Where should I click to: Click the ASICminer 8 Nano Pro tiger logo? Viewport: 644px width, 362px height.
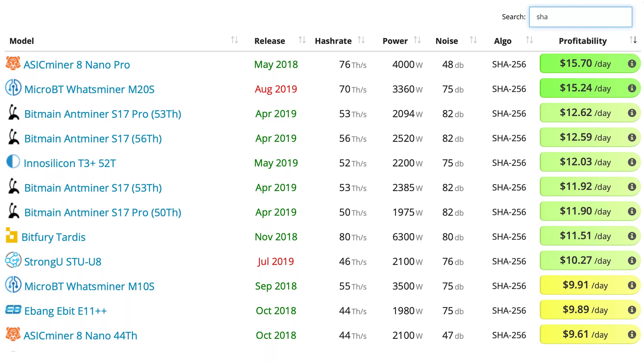(13, 63)
